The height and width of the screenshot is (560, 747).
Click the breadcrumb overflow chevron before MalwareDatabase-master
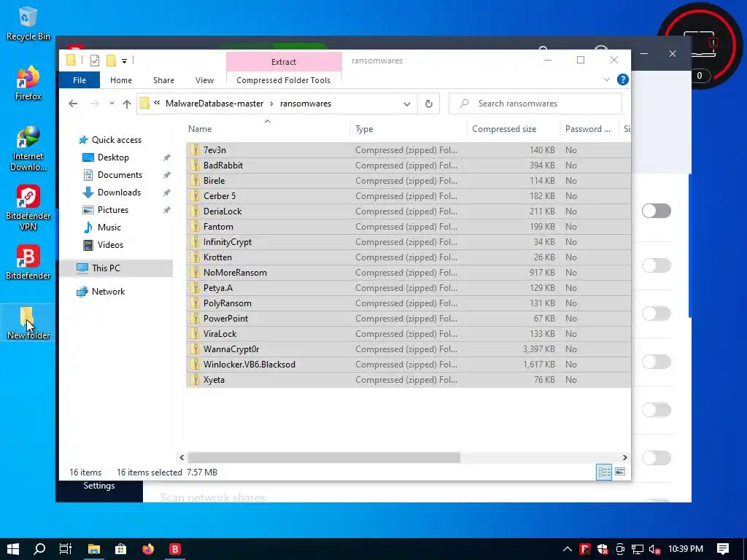click(x=157, y=102)
